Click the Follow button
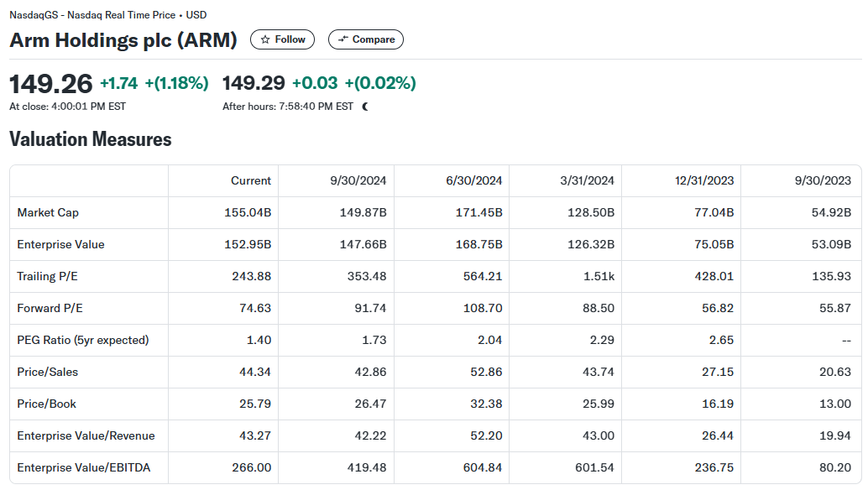This screenshot has width=868, height=490. (282, 39)
